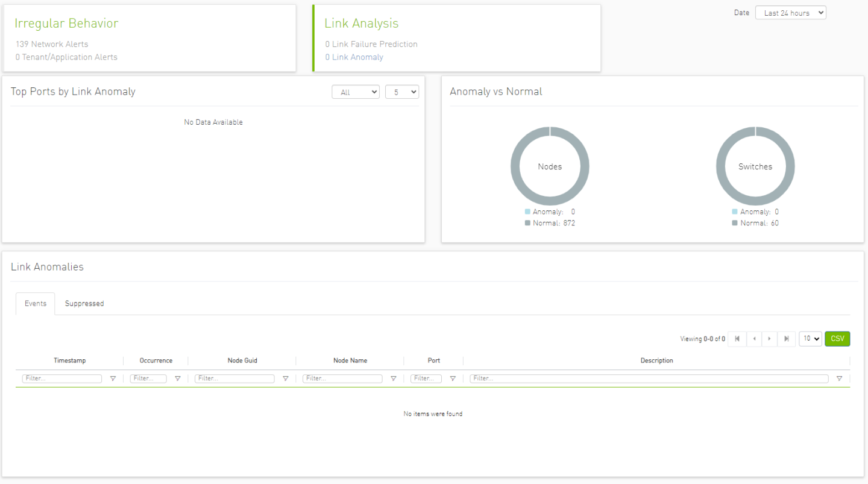
Task: Click the Occurrence column filter icon
Action: 177,379
